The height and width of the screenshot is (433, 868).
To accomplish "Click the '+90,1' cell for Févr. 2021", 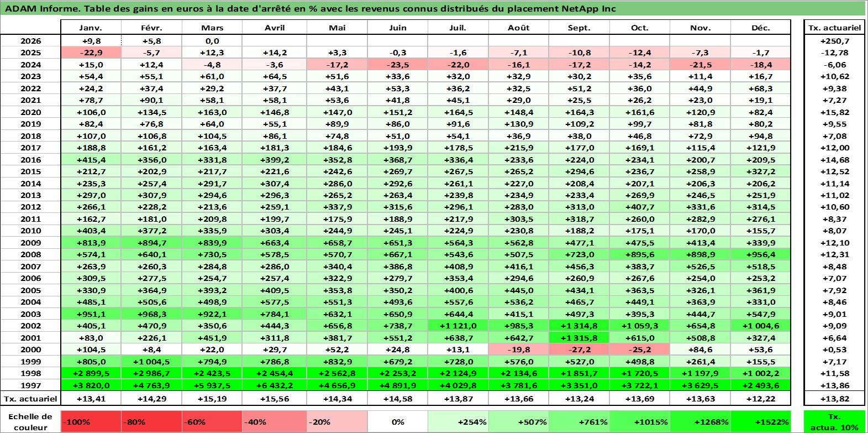I will 151,100.
